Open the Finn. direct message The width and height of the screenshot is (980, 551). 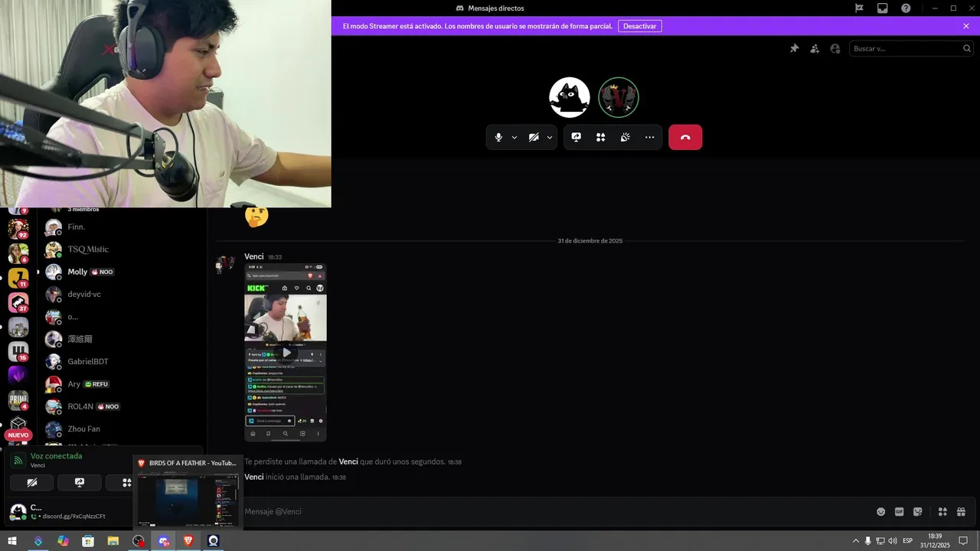(121, 227)
